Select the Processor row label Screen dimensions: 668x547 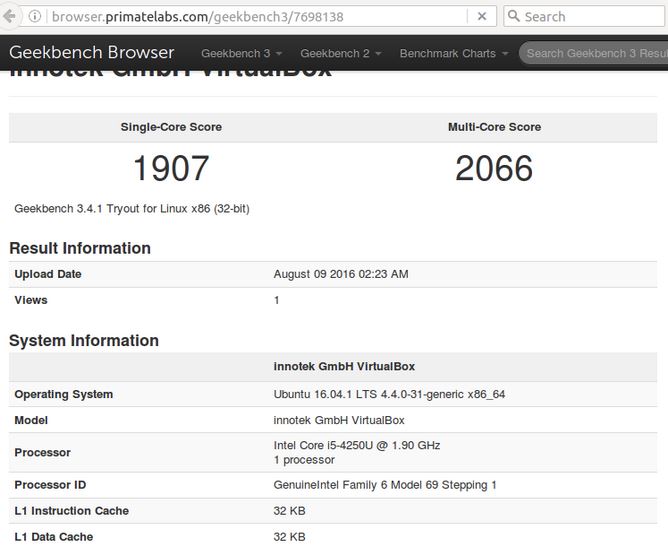[x=43, y=452]
